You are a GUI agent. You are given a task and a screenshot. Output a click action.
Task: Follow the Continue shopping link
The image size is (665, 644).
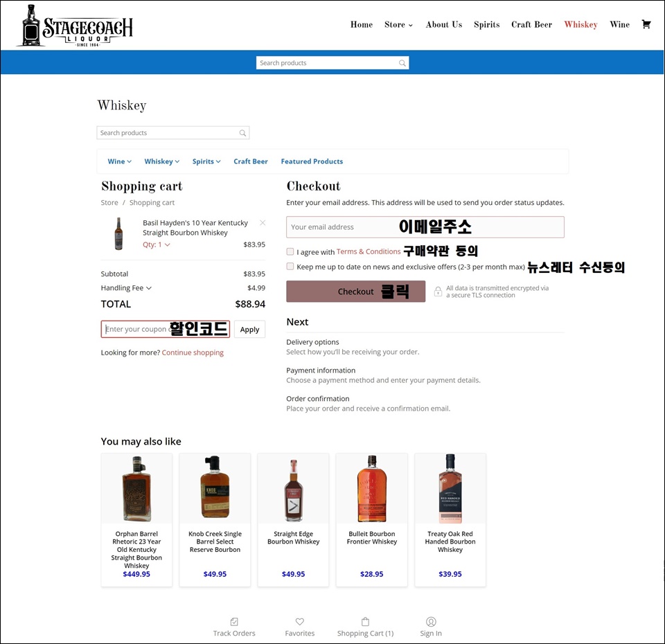(x=193, y=352)
